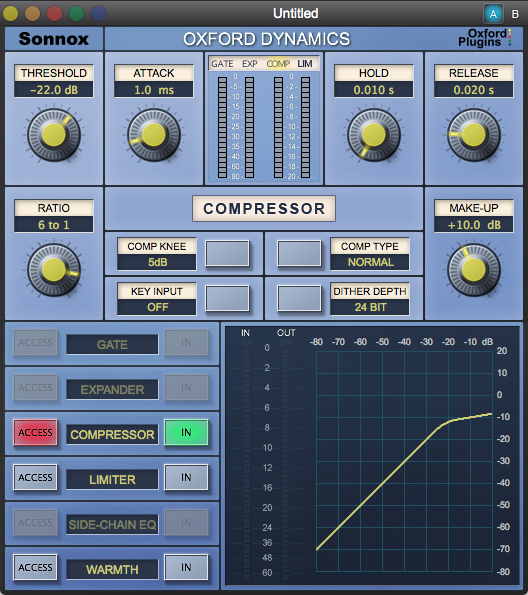Click the Side-Chain EQ ACCESS button

[x=35, y=523]
